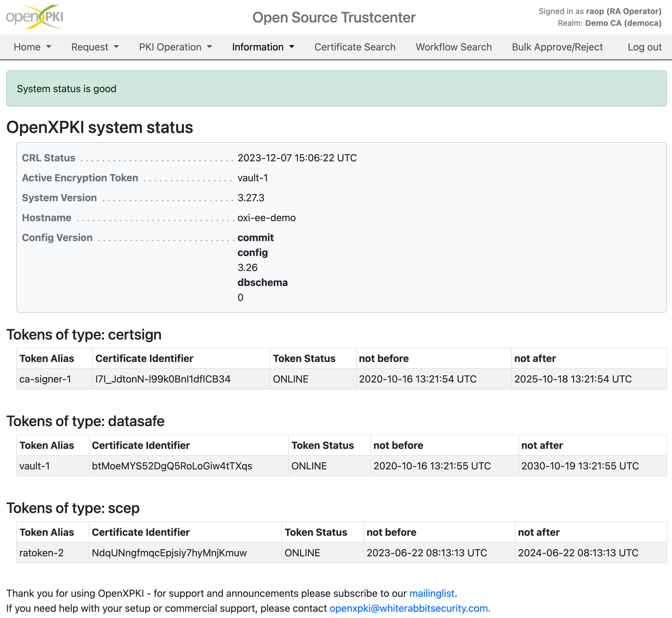Open the PKI Operation dropdown
Screen dimensions: 672x618
coord(175,47)
